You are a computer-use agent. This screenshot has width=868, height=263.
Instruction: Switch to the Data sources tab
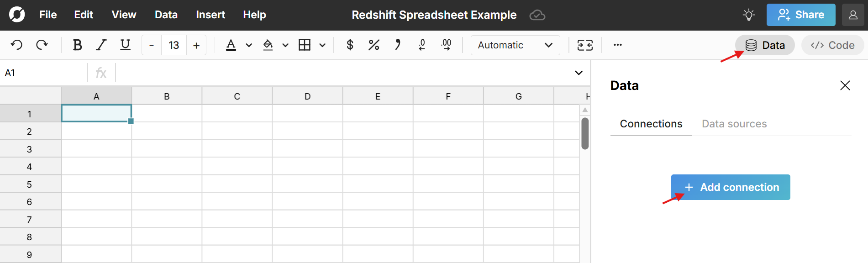(734, 124)
